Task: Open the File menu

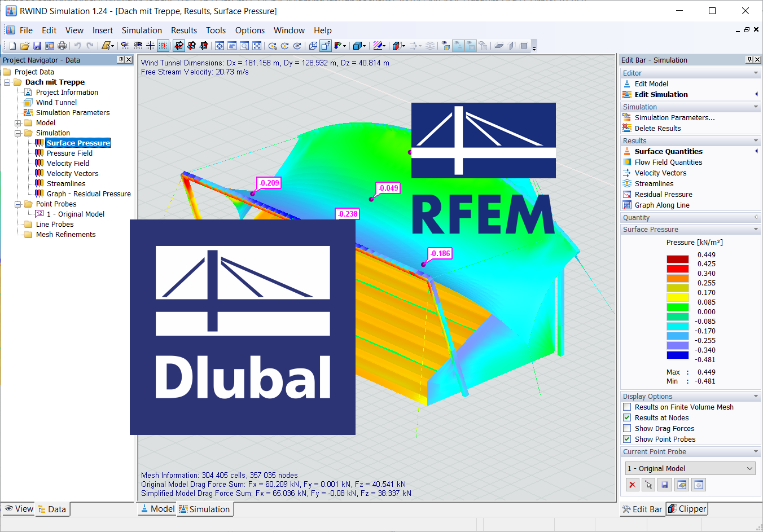Action: (x=26, y=30)
